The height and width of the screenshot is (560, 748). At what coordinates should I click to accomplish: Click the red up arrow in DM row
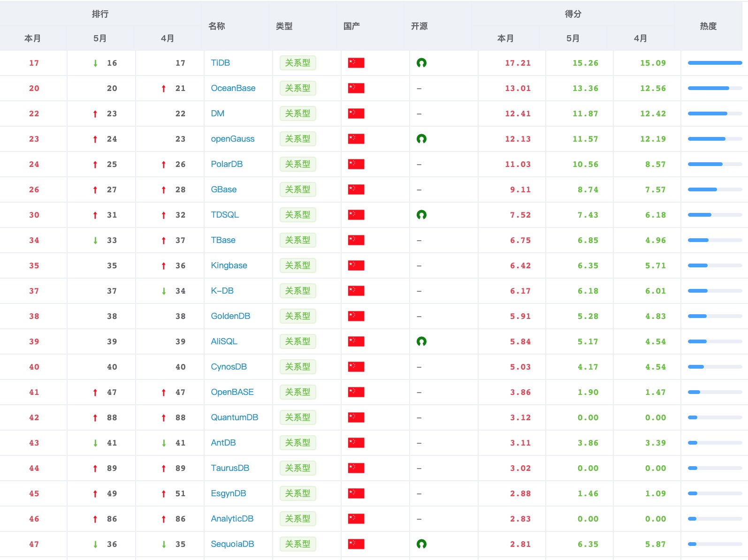[x=95, y=114]
